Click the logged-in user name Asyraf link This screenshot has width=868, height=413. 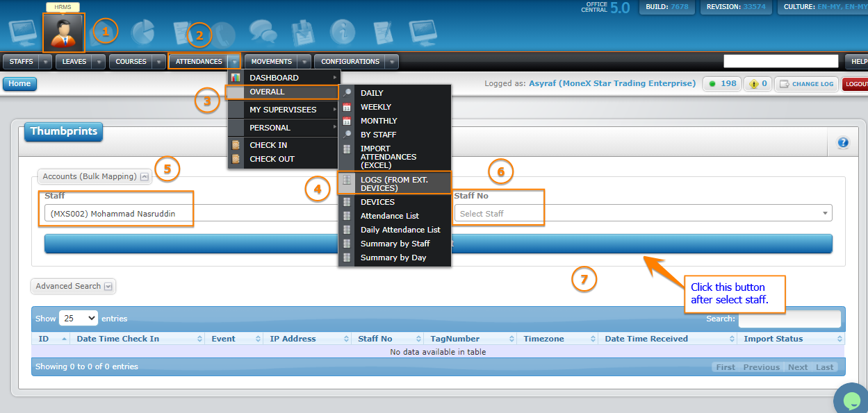(612, 83)
